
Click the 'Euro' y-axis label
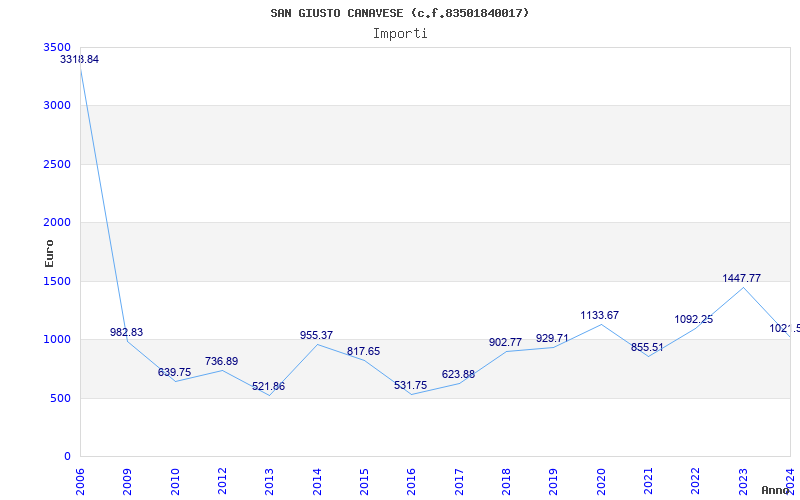(x=49, y=253)
